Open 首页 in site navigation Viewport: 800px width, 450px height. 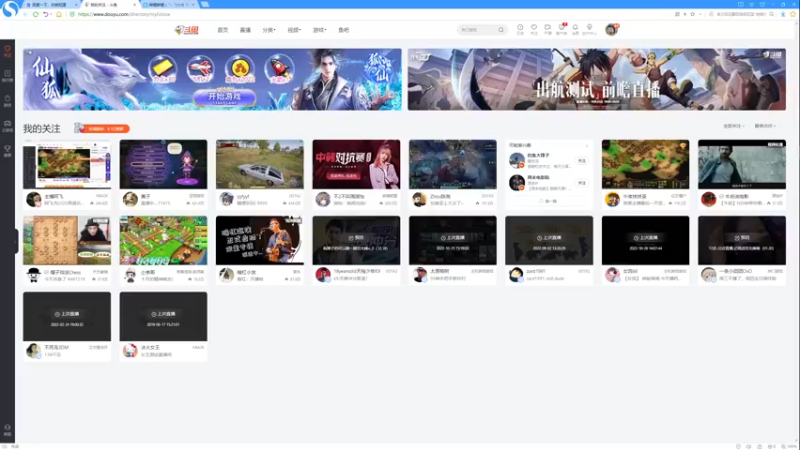tap(223, 30)
